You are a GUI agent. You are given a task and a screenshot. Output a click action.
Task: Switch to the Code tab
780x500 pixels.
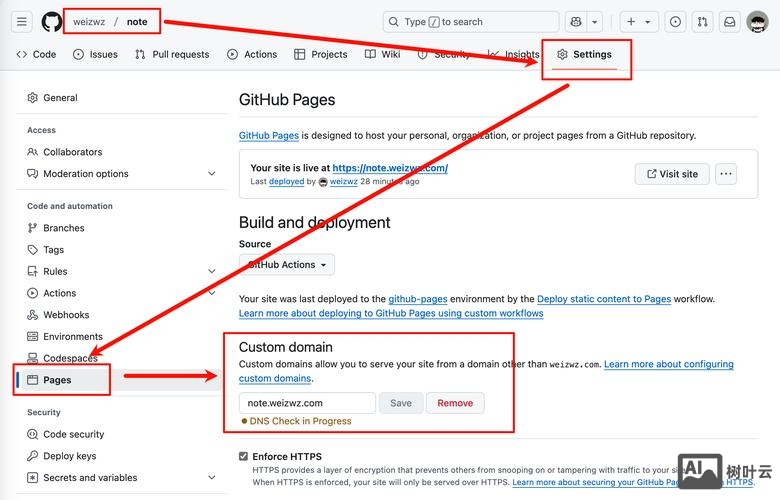pos(36,54)
